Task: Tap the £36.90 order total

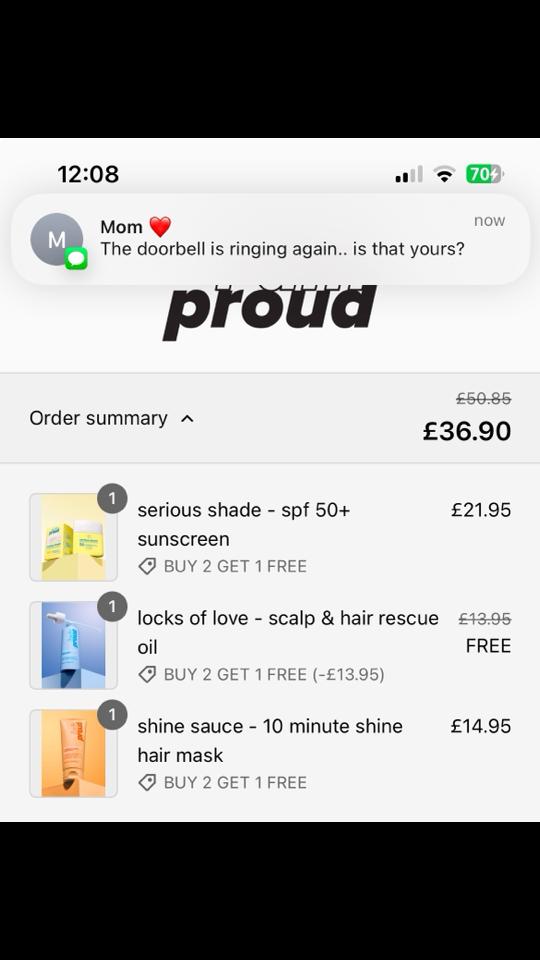Action: coord(467,432)
